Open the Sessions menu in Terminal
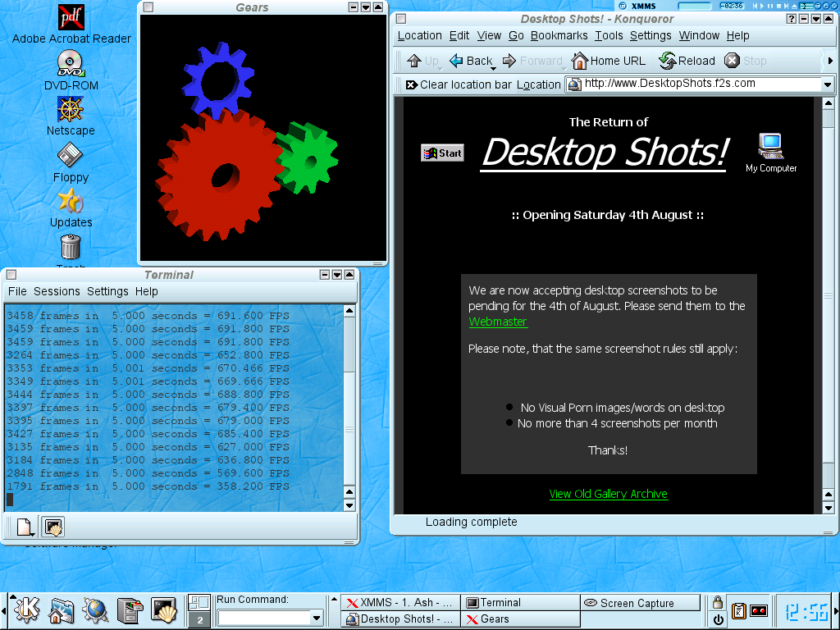The height and width of the screenshot is (630, 840). pyautogui.click(x=57, y=291)
